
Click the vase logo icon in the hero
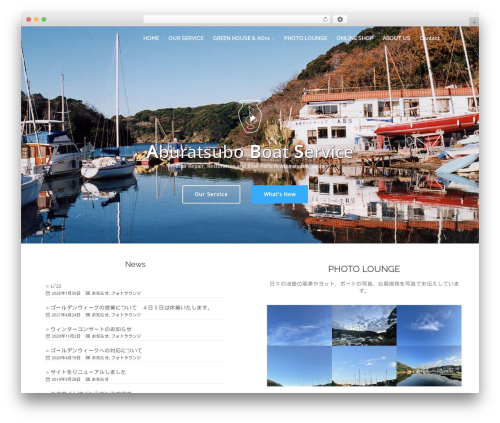pyautogui.click(x=250, y=116)
